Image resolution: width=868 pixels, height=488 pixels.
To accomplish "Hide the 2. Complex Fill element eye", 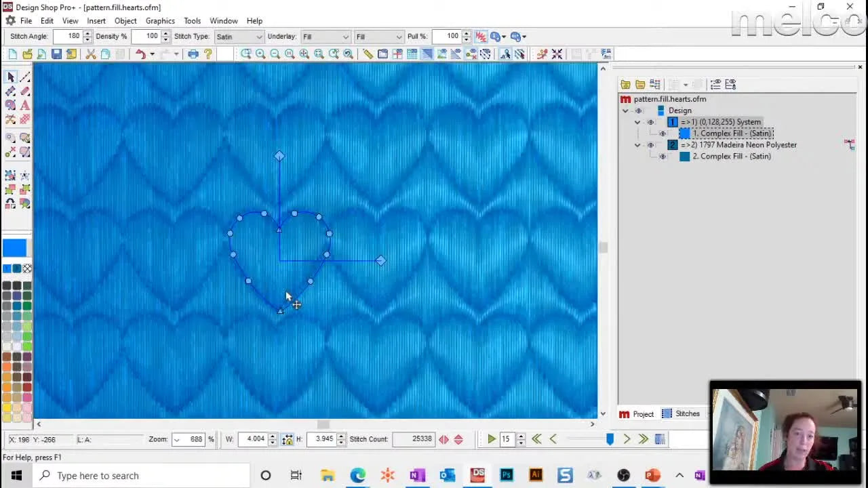I will [x=663, y=157].
